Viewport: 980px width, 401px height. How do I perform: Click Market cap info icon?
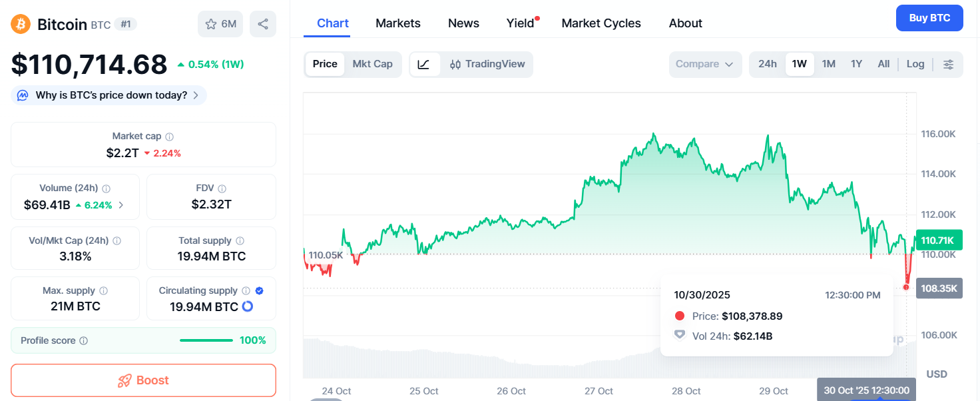[x=169, y=137]
